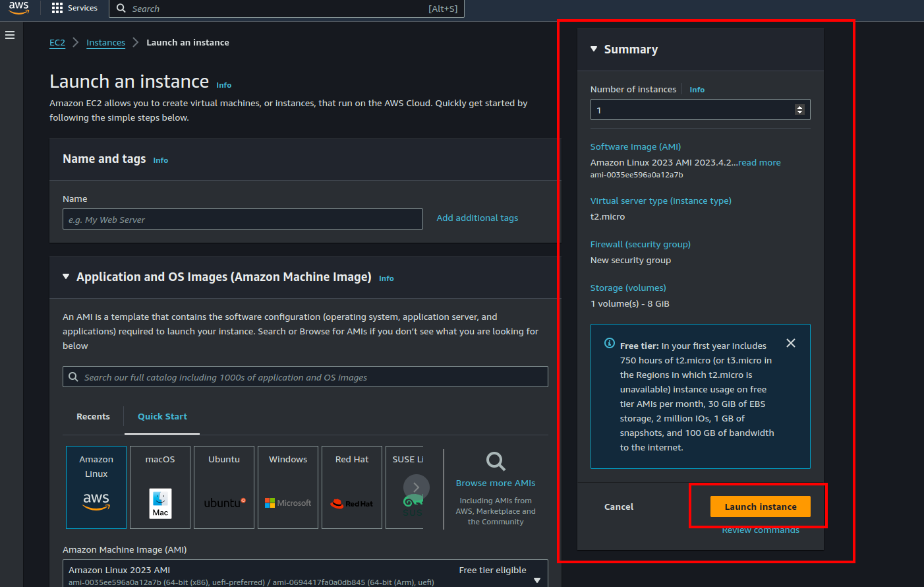
Task: Click the instance Name input field
Action: [x=243, y=220]
